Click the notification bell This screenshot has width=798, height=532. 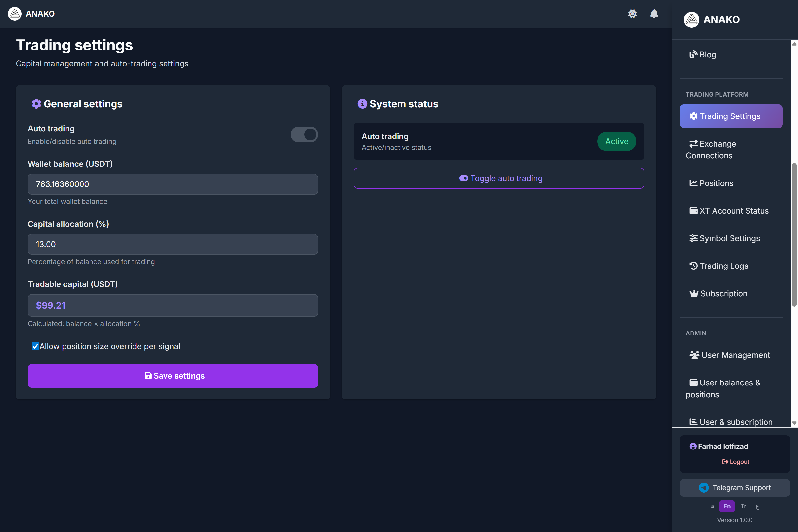coord(654,14)
